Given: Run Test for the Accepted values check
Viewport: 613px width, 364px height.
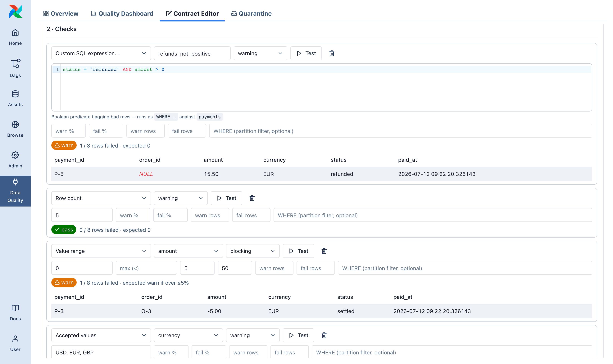Looking at the screenshot, I should (298, 335).
